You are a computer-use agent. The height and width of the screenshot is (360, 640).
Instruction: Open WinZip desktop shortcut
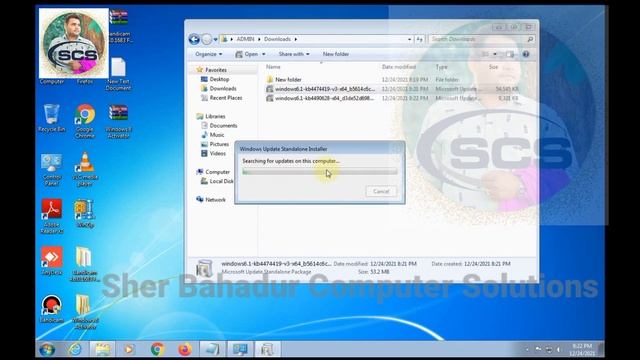coord(85,213)
